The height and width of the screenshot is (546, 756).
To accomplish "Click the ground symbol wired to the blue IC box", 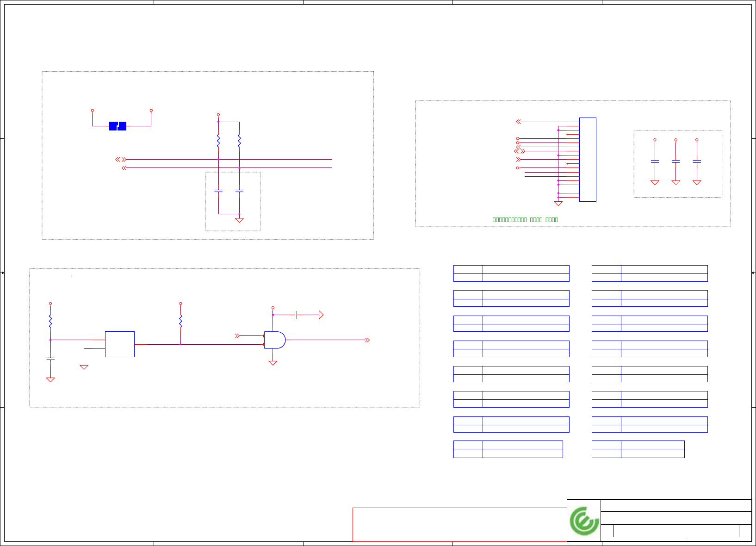I will pyautogui.click(x=84, y=367).
